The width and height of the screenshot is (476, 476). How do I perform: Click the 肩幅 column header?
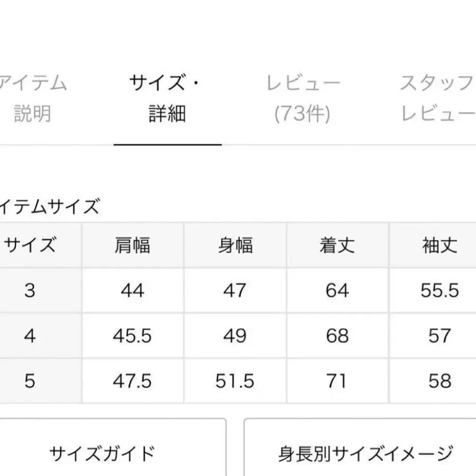[132, 245]
